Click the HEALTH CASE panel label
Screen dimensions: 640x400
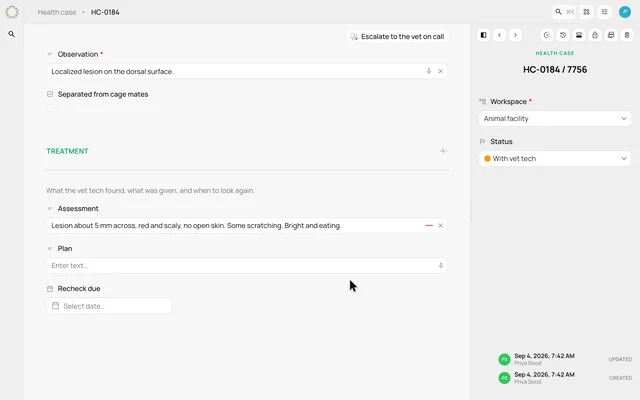point(555,53)
